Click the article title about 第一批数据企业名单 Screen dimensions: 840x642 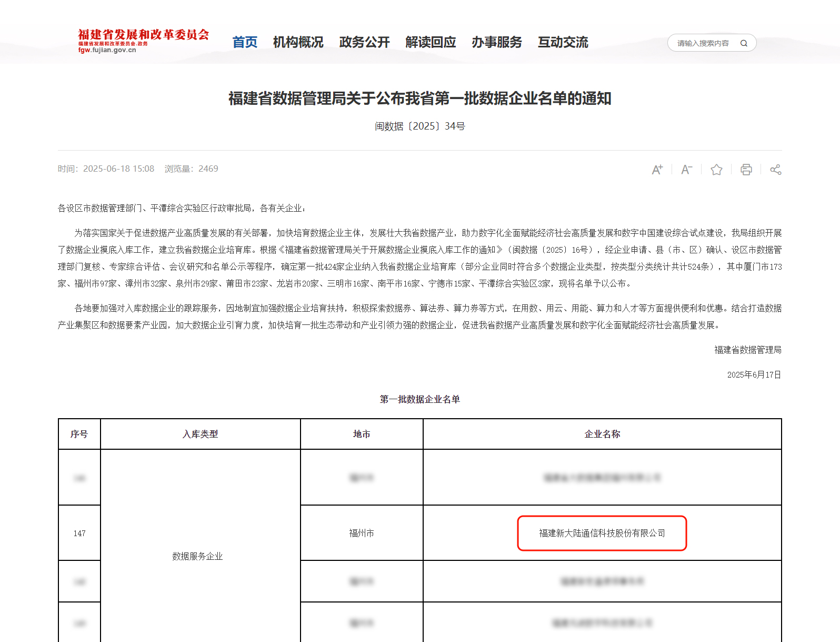pos(419,98)
